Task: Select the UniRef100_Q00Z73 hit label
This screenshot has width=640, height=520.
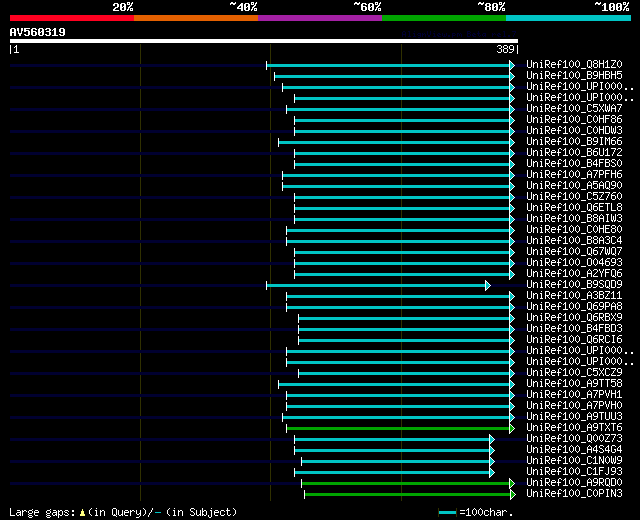Action: (x=574, y=439)
